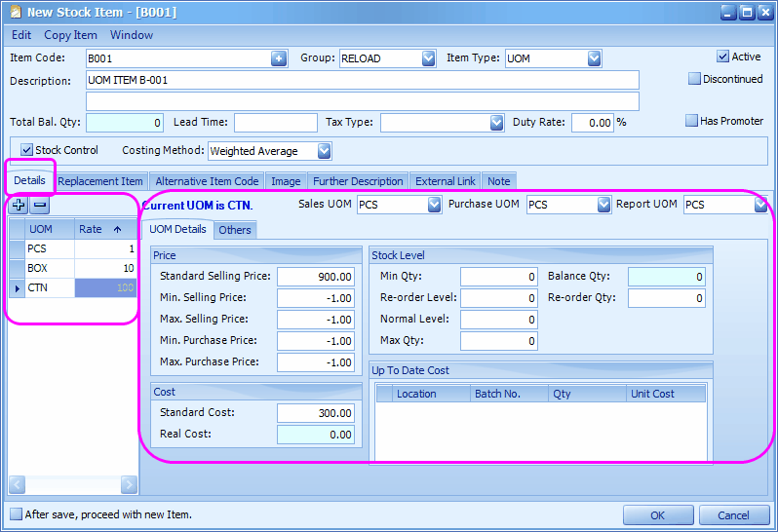Open the Group dropdown showing RELOAD
The width and height of the screenshot is (778, 532).
[428, 58]
